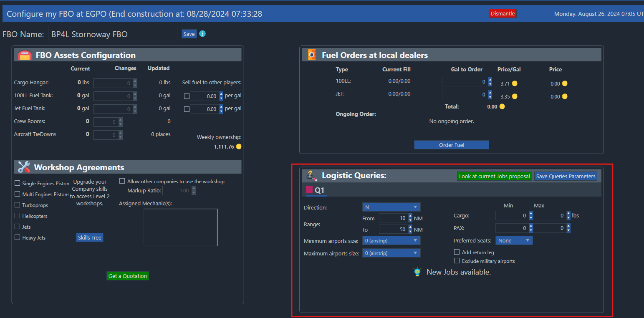Click the lightbulb icon beside New Jobs available
Viewport: 644px width, 318px height.
(x=417, y=272)
